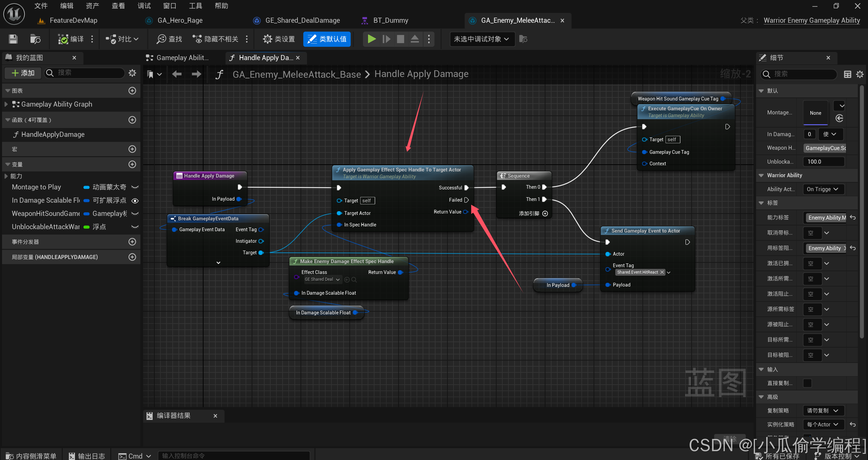Open the Diff (对比) menu
868x460 pixels.
click(x=122, y=39)
